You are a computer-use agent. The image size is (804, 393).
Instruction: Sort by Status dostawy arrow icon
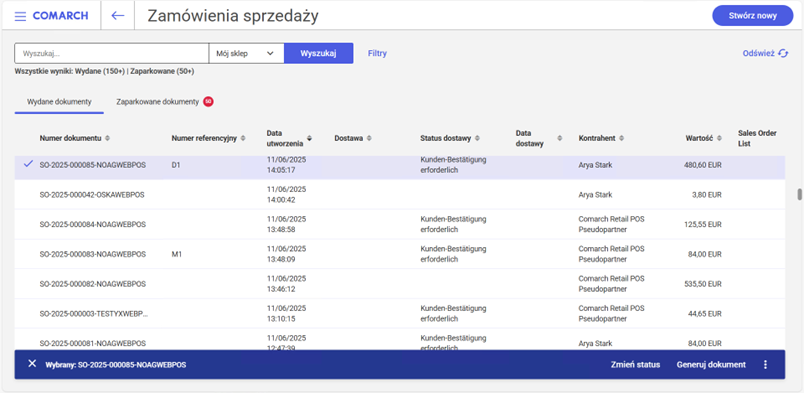(477, 138)
